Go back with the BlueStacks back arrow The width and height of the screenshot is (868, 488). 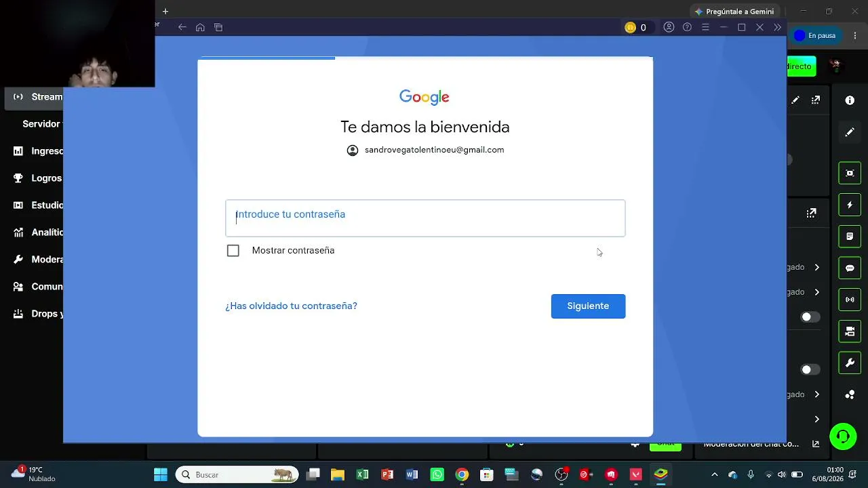click(182, 27)
